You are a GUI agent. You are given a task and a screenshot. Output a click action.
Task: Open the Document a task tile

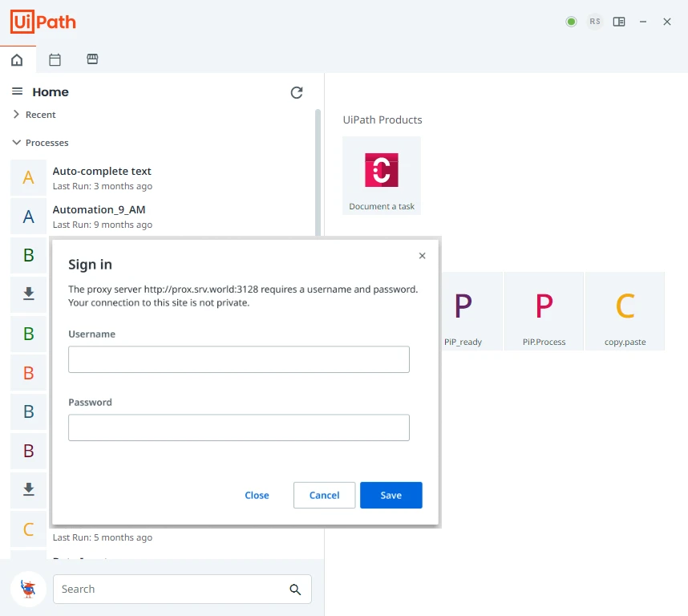[x=382, y=176]
